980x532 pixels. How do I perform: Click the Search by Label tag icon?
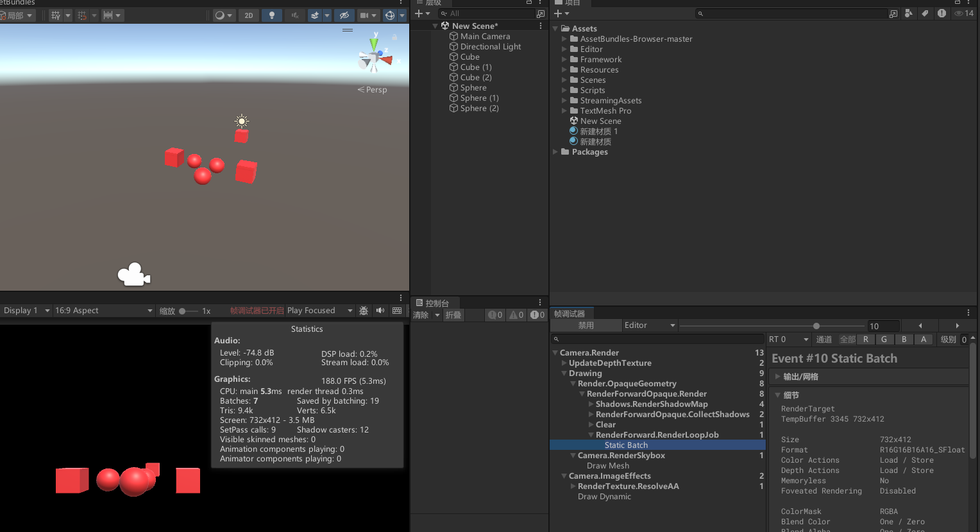pos(924,13)
